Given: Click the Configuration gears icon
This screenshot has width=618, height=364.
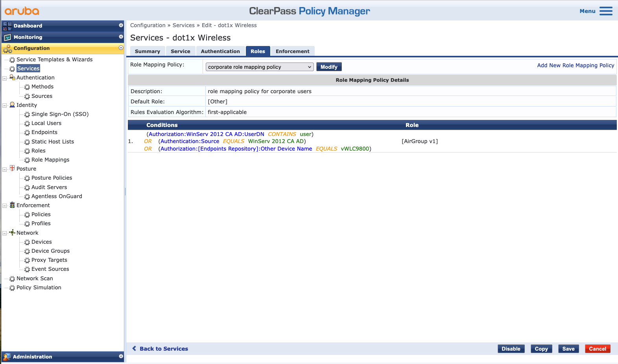Looking at the screenshot, I should tap(7, 49).
